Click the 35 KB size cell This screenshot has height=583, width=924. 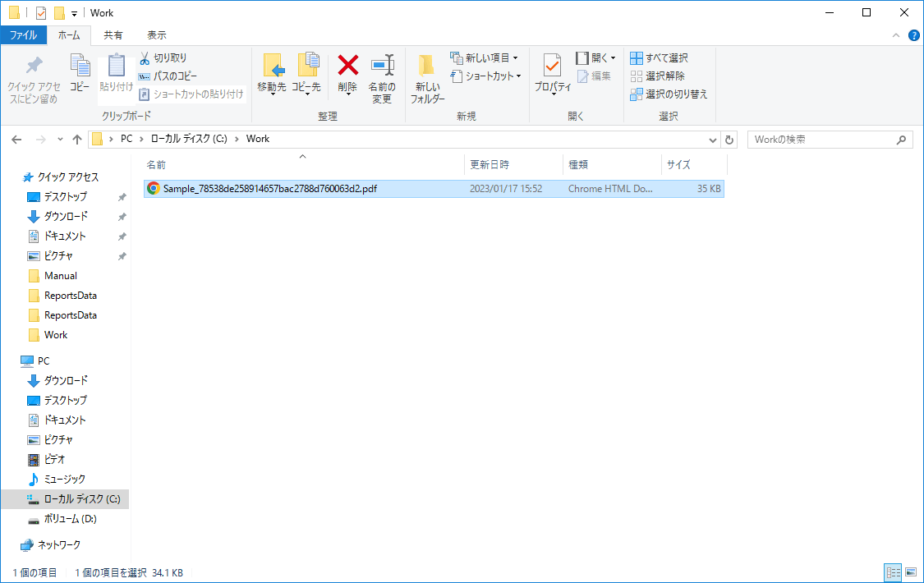pos(709,188)
